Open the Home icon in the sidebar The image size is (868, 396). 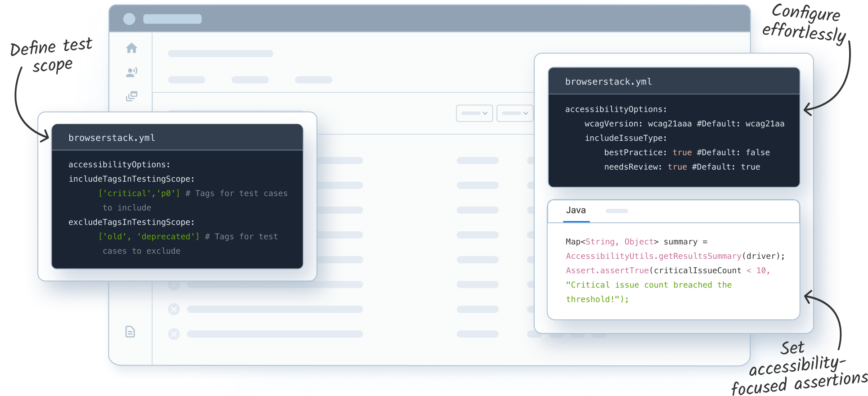click(x=131, y=48)
